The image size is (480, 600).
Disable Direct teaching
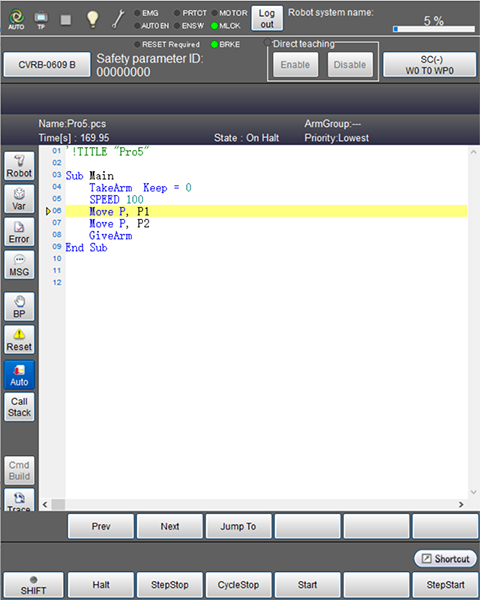pos(350,65)
